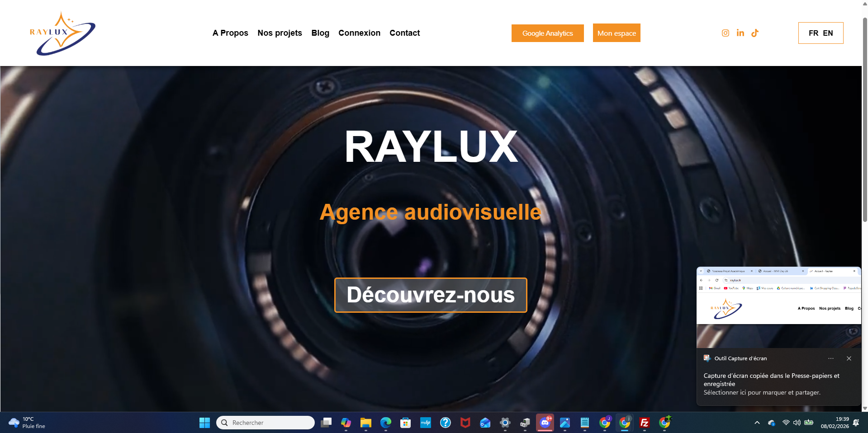Open weather widget Pluie fine
Image resolution: width=868 pixels, height=433 pixels.
tap(27, 423)
